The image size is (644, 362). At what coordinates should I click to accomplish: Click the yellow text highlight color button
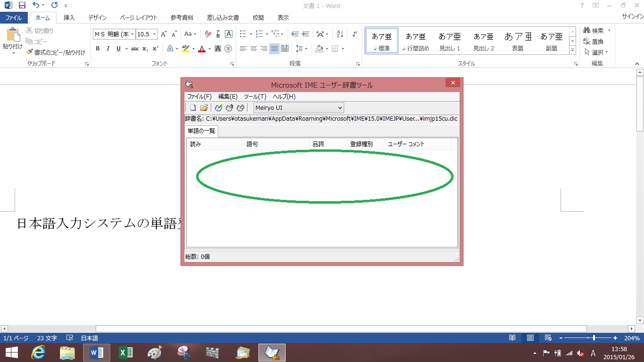click(186, 49)
